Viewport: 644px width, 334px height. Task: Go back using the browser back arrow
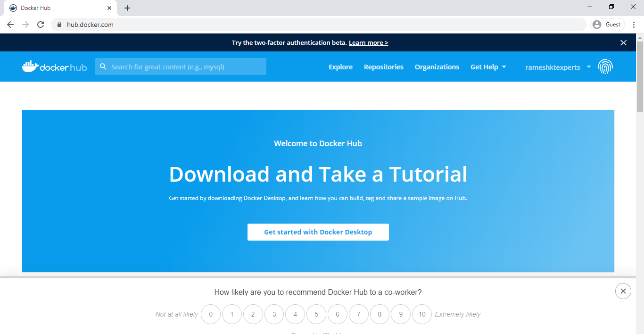click(10, 25)
